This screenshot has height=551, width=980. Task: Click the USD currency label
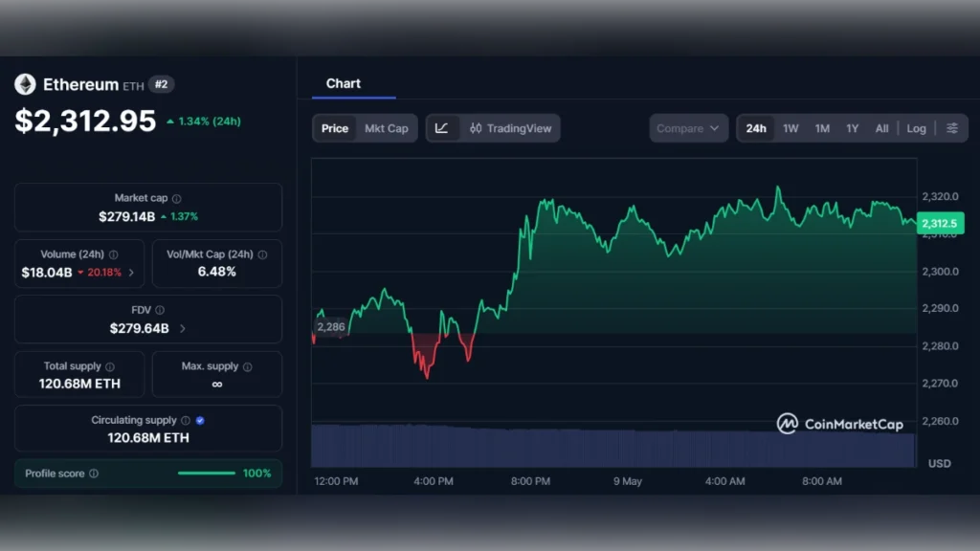(x=940, y=464)
